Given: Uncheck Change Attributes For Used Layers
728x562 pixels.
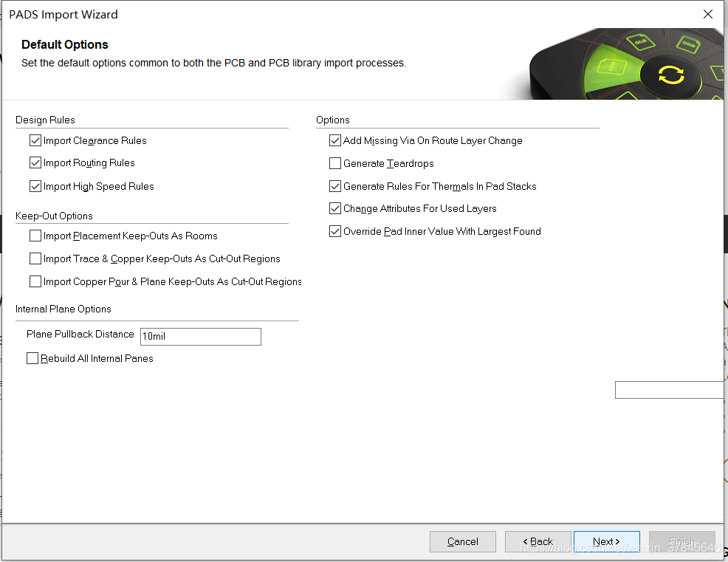Looking at the screenshot, I should point(335,208).
